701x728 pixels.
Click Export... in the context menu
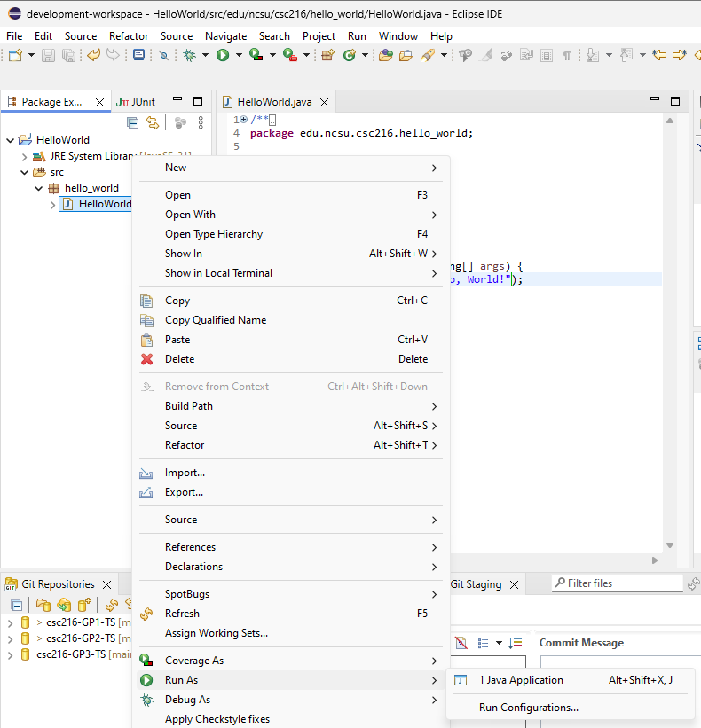(x=291, y=491)
